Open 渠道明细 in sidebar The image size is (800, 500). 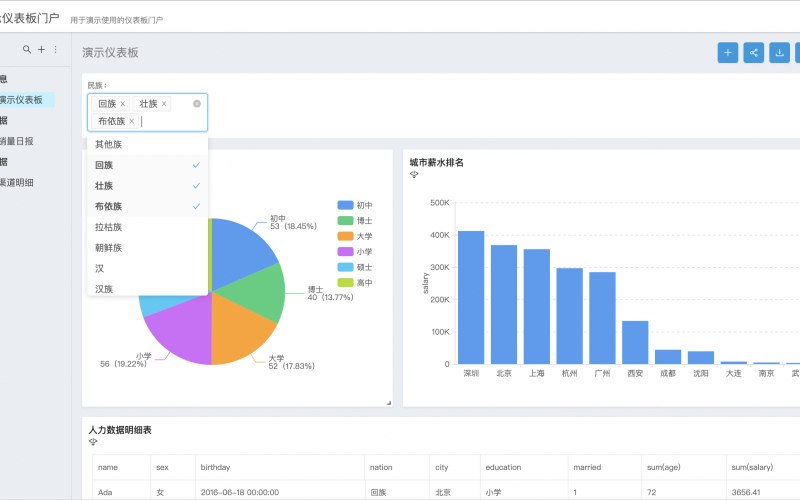17,182
